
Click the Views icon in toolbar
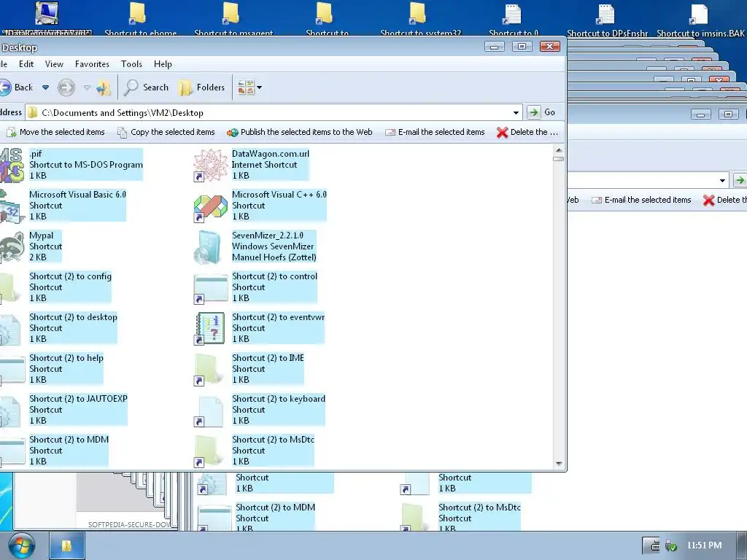point(246,87)
